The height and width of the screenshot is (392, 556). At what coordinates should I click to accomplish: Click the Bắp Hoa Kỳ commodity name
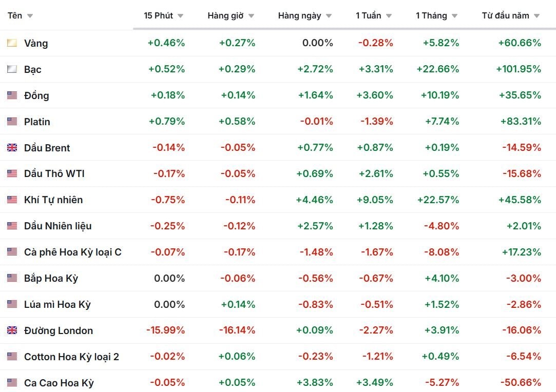click(x=51, y=278)
